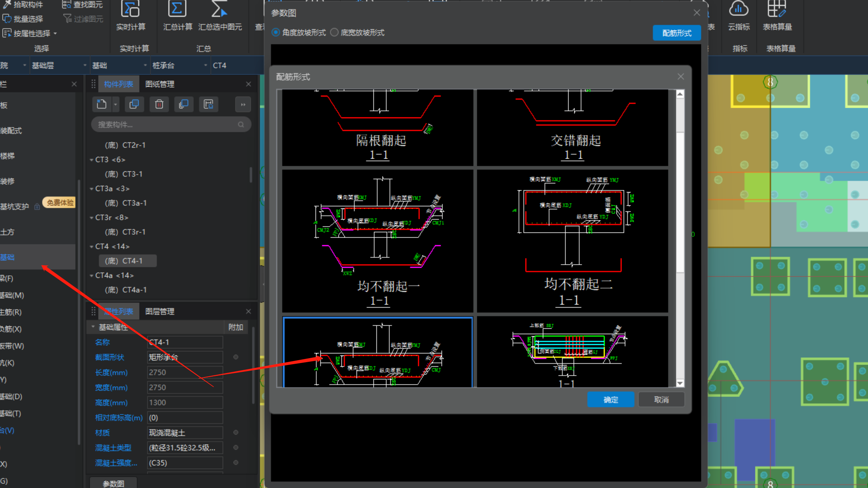Click the 汇总选中图元 icon
The image size is (868, 488).
pyautogui.click(x=220, y=9)
